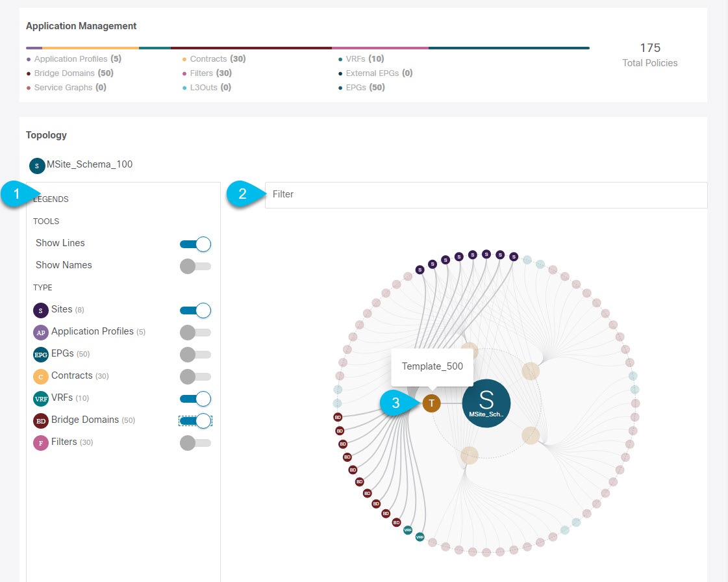Click the TYPE section label
The width and height of the screenshot is (728, 582).
point(43,288)
